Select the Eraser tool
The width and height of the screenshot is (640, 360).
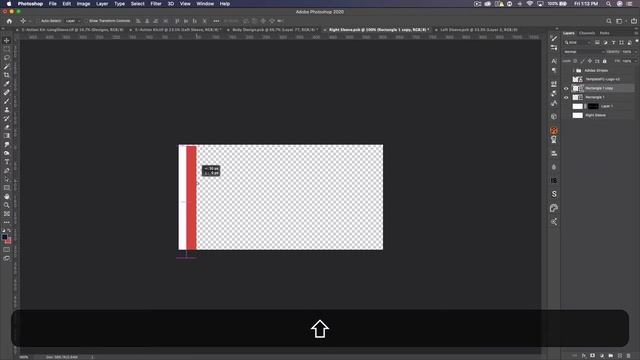tap(7, 127)
